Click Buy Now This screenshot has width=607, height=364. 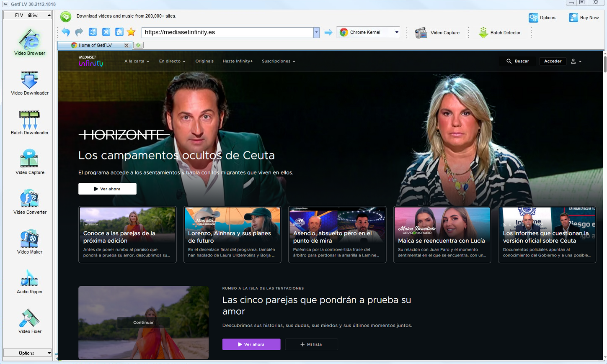click(x=584, y=18)
